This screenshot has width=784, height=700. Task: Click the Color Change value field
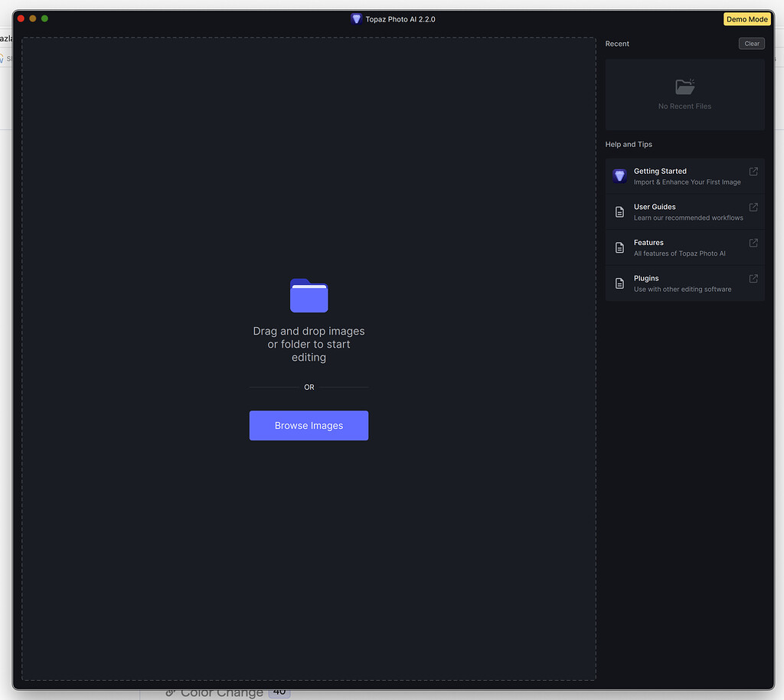coord(278,692)
